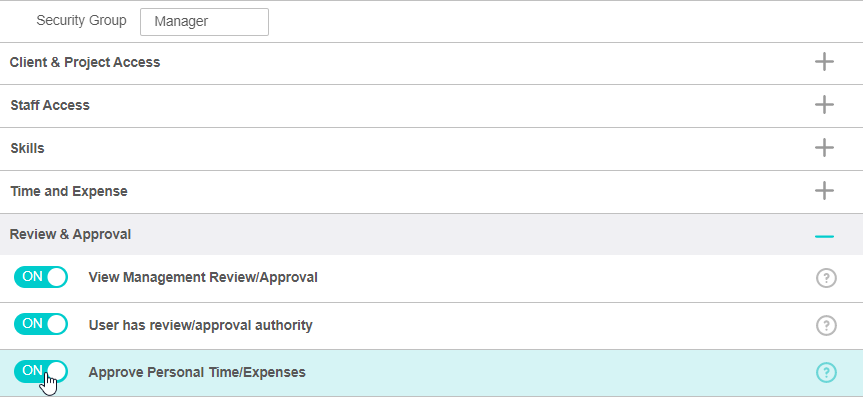Expand Skills using its plus icon

[x=824, y=148]
